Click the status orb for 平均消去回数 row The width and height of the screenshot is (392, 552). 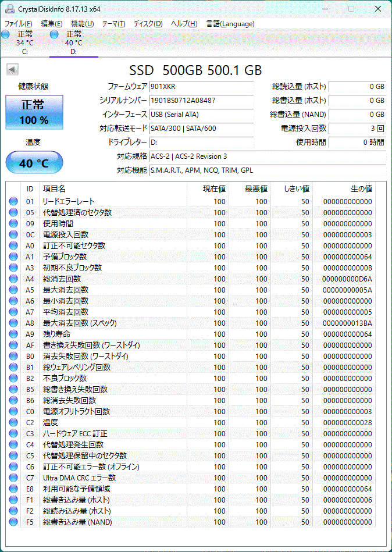click(x=13, y=312)
